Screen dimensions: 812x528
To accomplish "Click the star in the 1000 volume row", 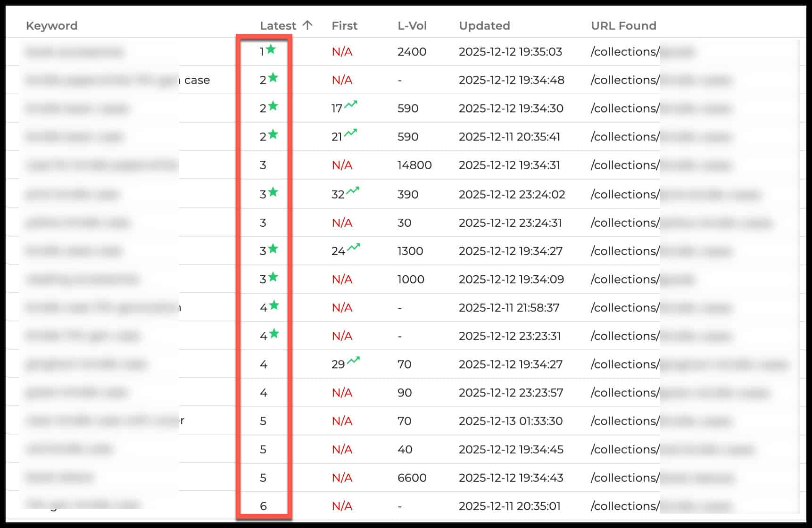I will [x=273, y=277].
